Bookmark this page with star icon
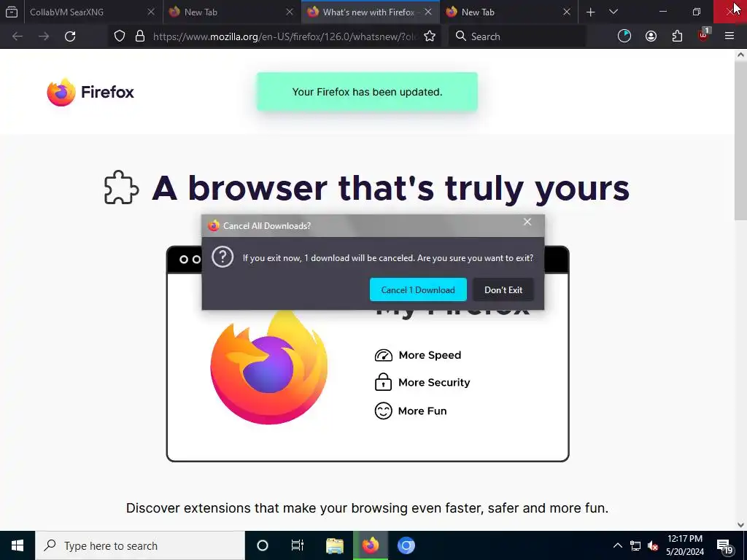 pos(430,36)
